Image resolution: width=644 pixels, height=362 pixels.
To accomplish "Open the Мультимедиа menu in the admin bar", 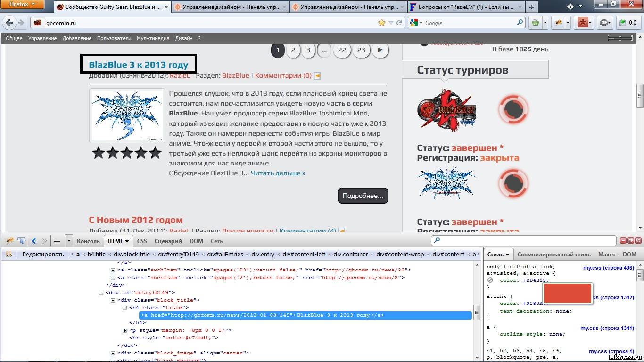I will point(153,38).
